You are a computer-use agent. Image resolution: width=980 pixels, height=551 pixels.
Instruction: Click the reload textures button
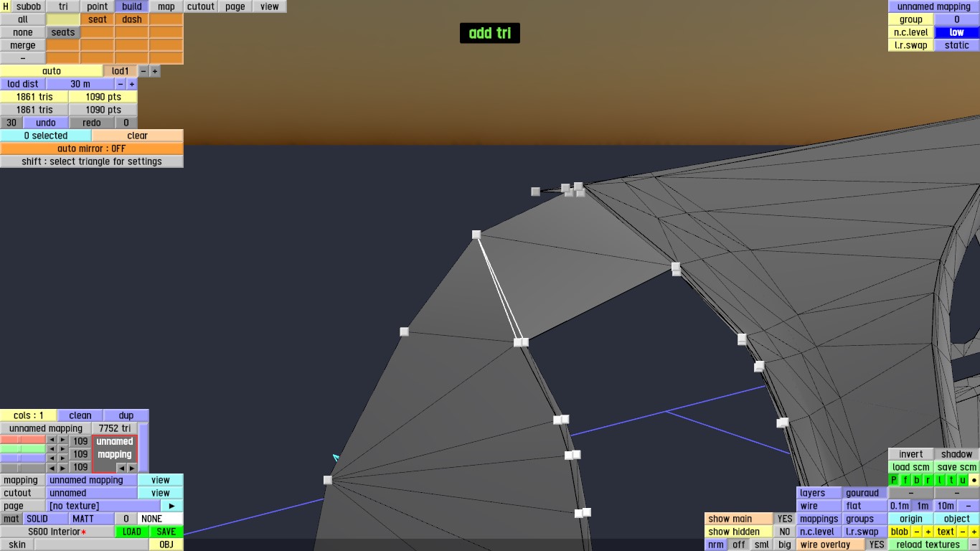(x=928, y=545)
